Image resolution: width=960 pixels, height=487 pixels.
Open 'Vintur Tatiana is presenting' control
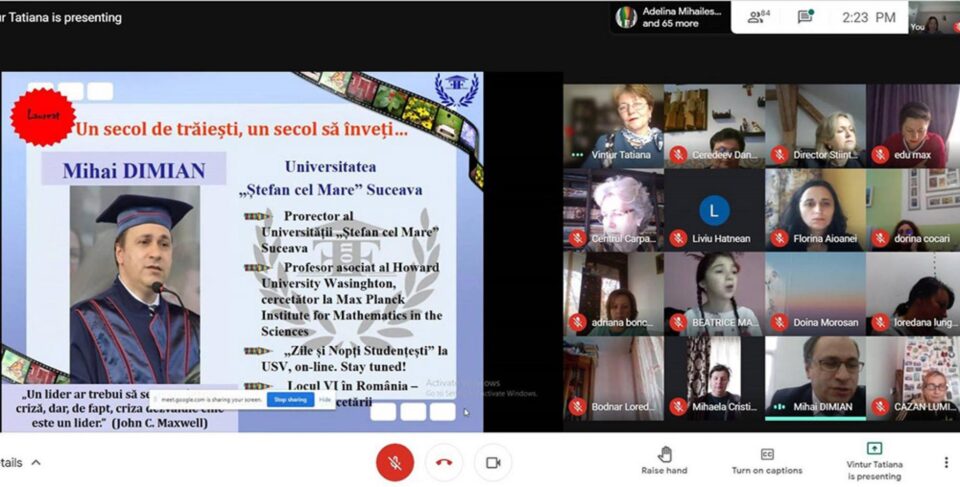click(874, 462)
